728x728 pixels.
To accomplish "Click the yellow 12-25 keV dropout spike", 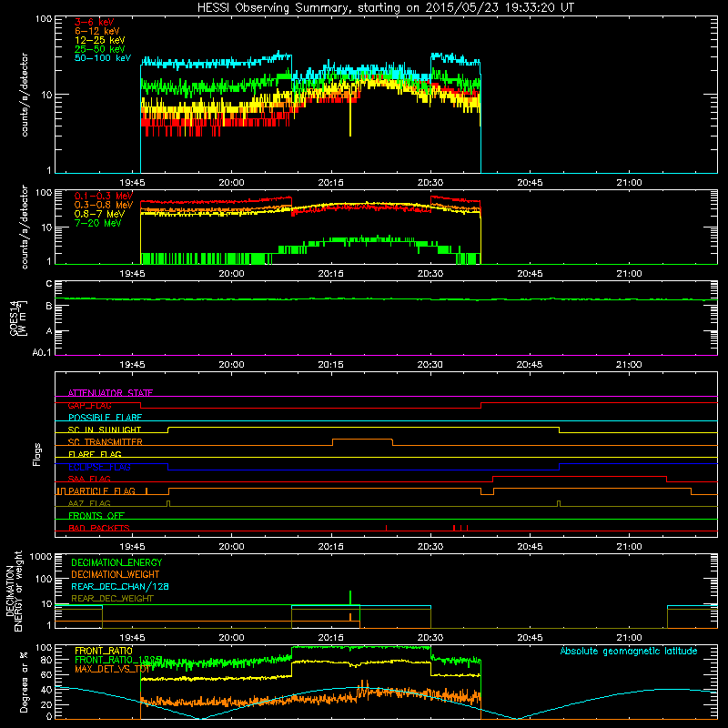I will tap(350, 116).
